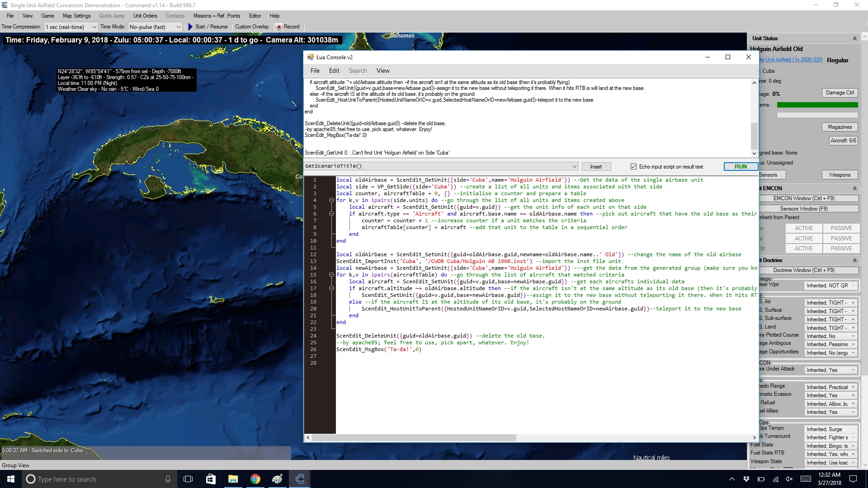Screen dimensions: 868x488
Task: Click Custom Overlay toolbar button
Action: pos(252,27)
